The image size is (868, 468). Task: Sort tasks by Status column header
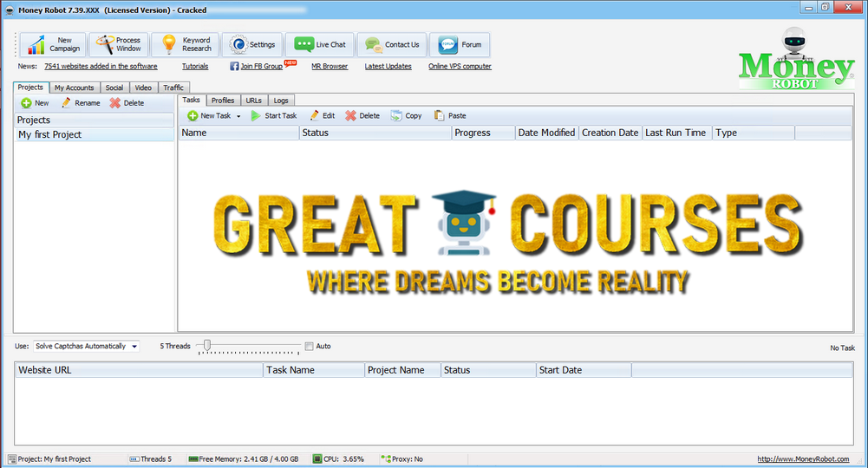375,133
